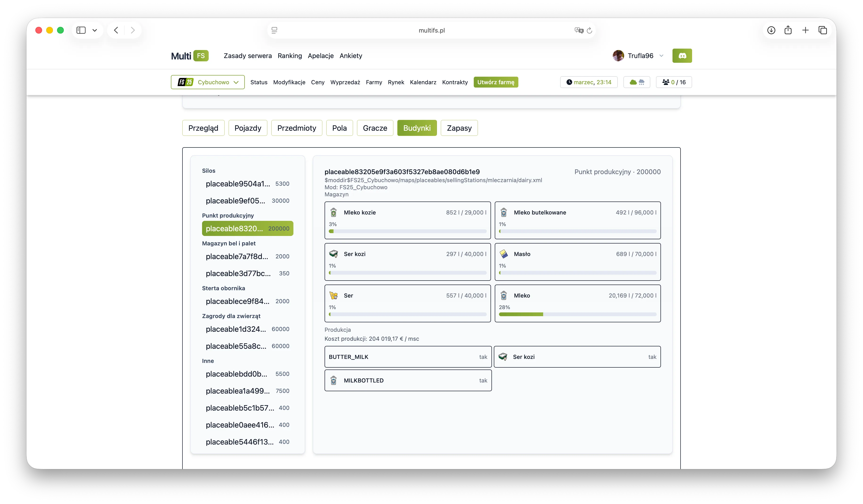Click the Discord icon button

coord(682,56)
